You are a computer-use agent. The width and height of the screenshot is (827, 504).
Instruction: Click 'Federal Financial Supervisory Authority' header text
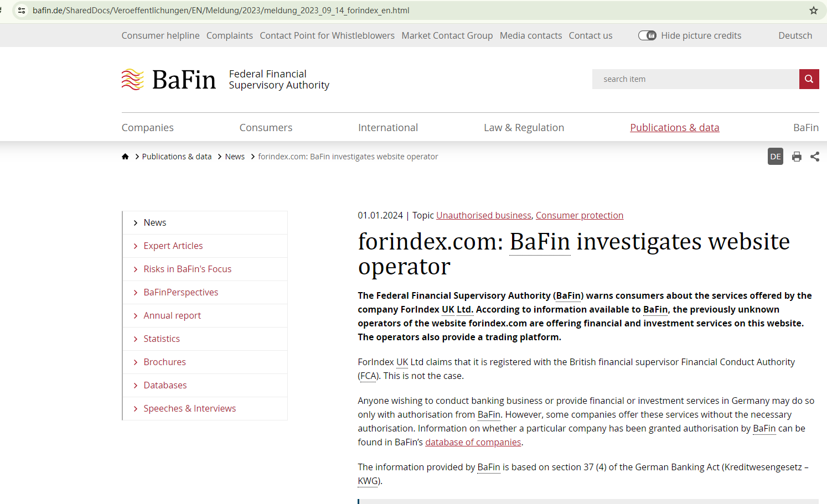pyautogui.click(x=279, y=79)
